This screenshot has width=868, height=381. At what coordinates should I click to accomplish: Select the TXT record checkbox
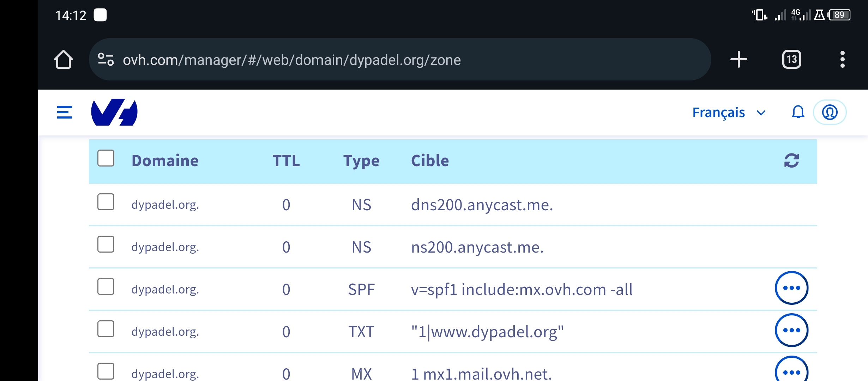[106, 329]
